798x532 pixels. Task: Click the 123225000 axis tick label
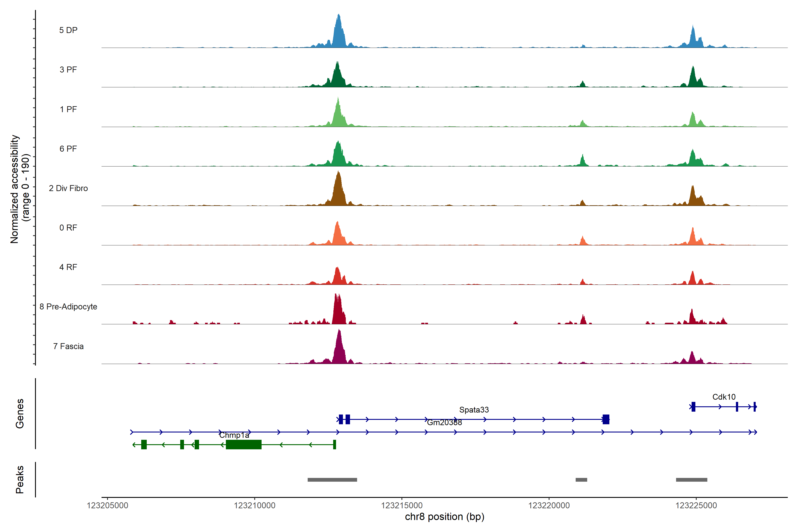[696, 506]
